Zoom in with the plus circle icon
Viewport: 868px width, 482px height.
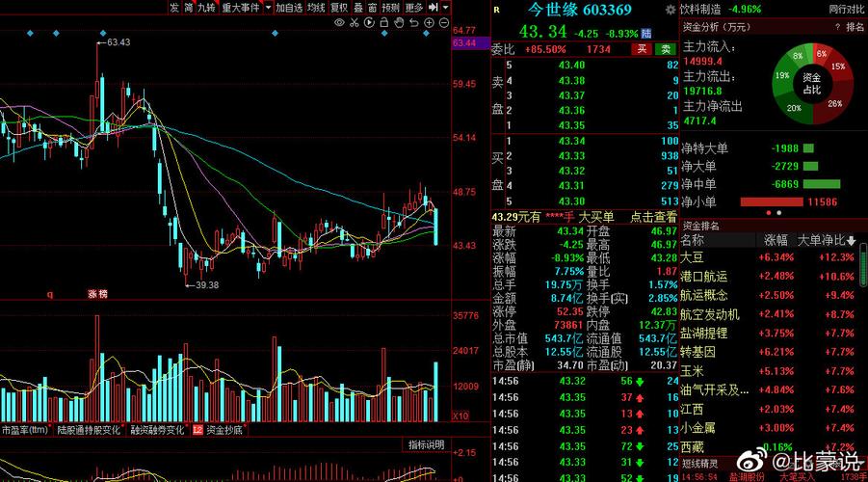tap(429, 23)
